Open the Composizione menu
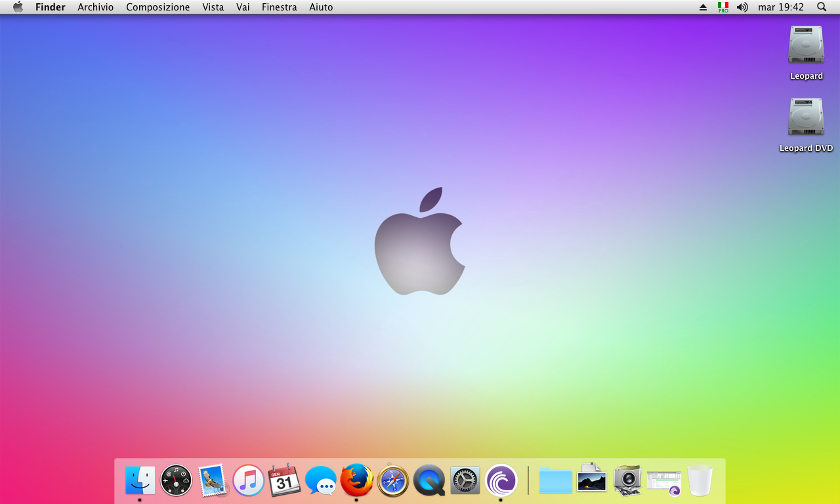The height and width of the screenshot is (504, 840). point(158,7)
